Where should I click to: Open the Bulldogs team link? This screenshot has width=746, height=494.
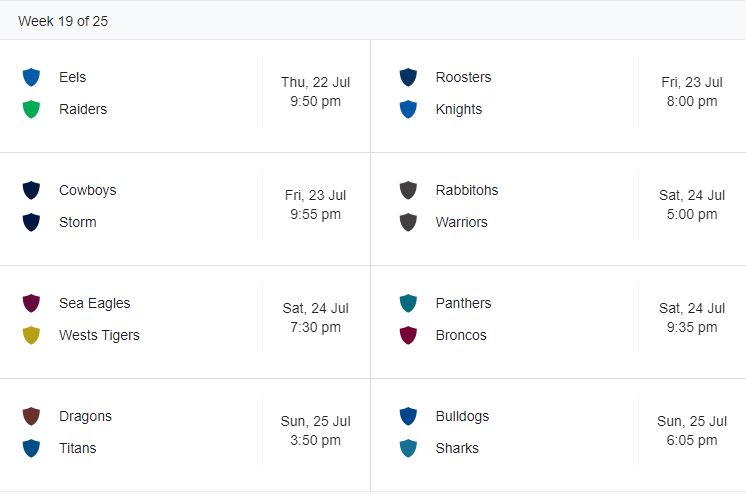coord(462,416)
